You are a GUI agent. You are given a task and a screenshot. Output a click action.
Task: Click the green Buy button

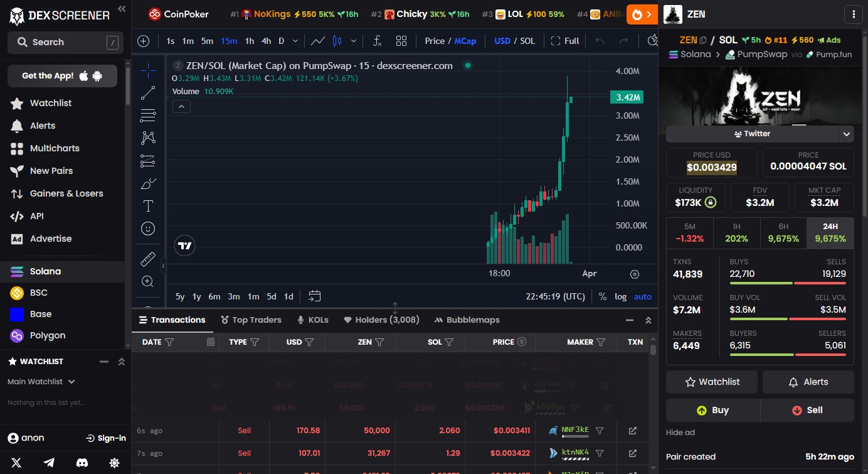point(713,410)
